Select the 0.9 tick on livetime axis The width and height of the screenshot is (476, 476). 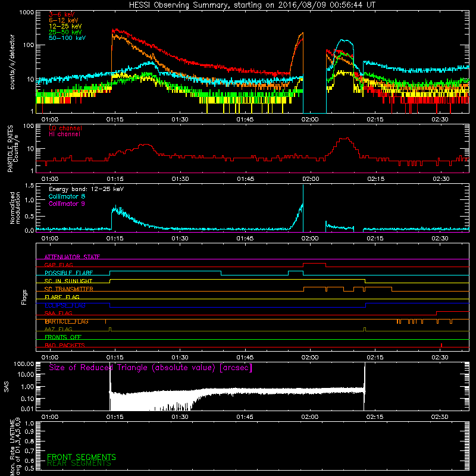click(x=29, y=432)
